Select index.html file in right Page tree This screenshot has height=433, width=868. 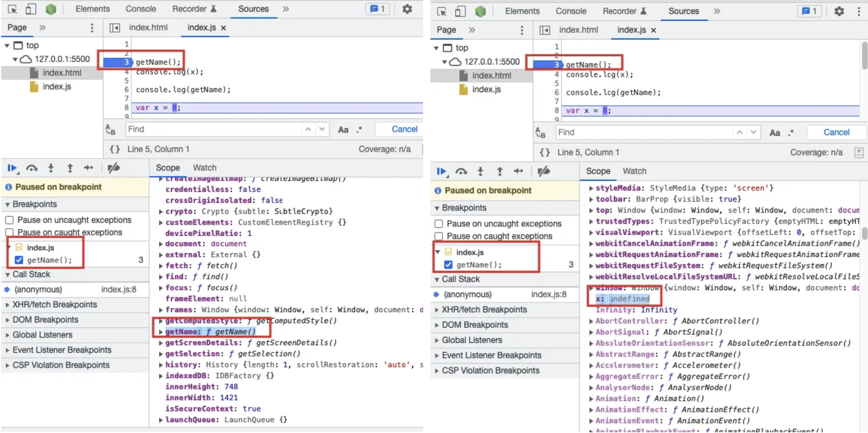(x=491, y=75)
